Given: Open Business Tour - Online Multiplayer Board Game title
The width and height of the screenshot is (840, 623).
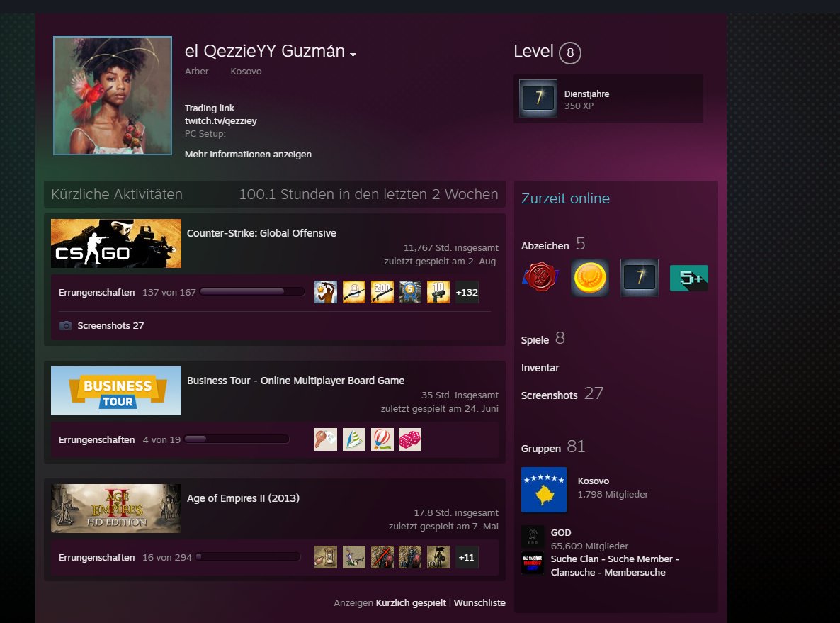Looking at the screenshot, I should click(296, 381).
